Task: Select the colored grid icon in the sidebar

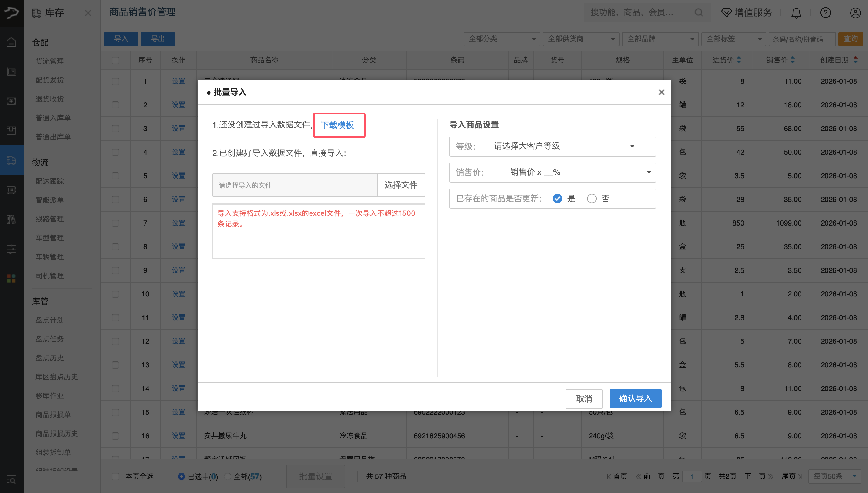Action: click(11, 278)
